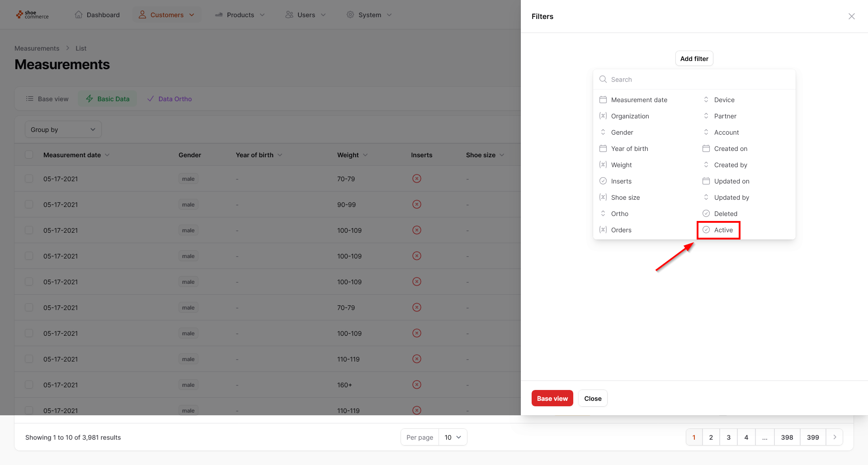Click the Measurements breadcrumb link
868x465 pixels.
pyautogui.click(x=37, y=48)
